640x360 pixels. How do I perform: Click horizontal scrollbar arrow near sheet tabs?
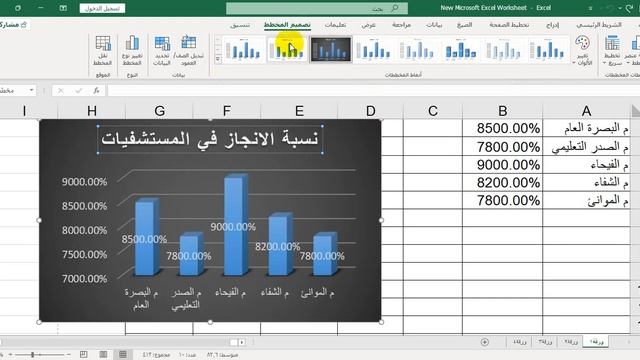[x=242, y=342]
